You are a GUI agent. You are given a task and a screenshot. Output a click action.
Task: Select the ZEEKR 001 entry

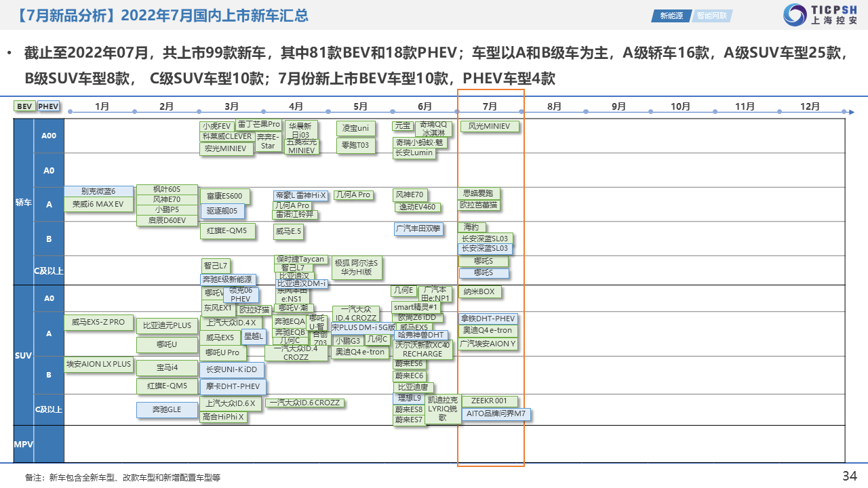pyautogui.click(x=489, y=401)
